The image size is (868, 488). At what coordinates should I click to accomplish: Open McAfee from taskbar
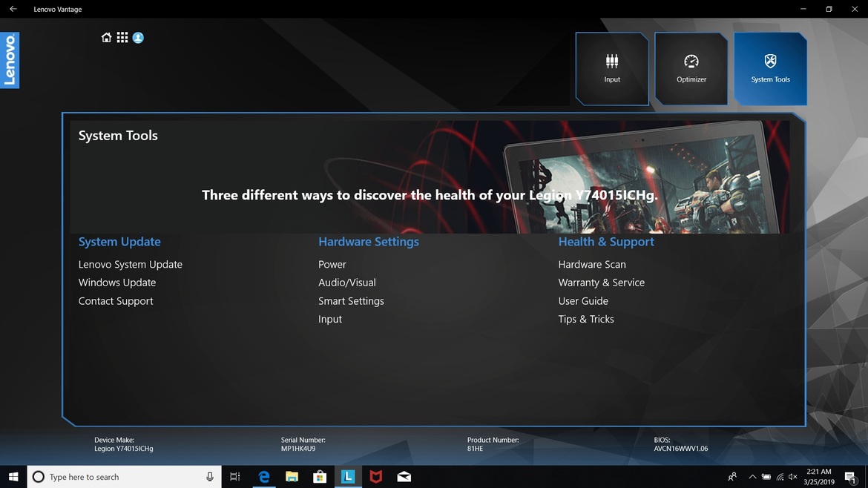click(376, 476)
